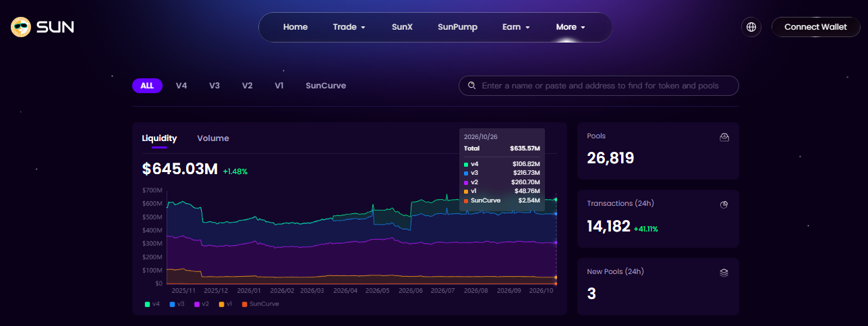Select the ALL filter pill
The image size is (868, 326).
(x=147, y=86)
